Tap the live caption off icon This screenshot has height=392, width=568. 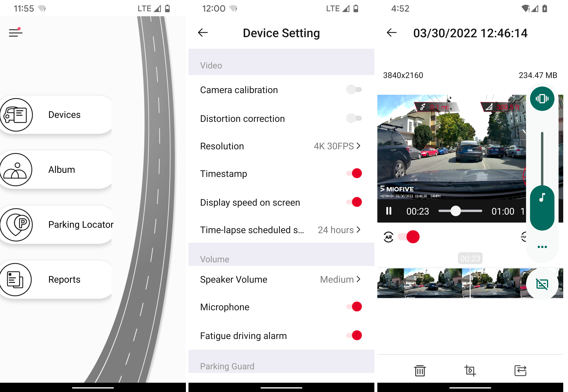(x=542, y=284)
